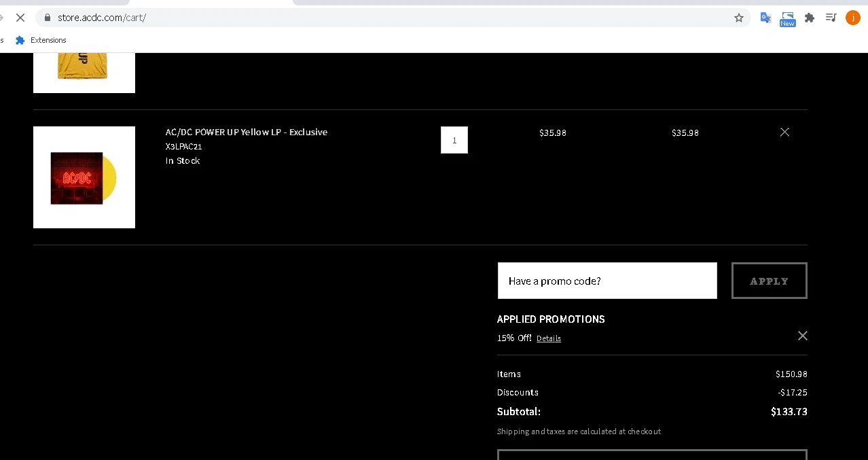Bookmark this page with the star

pos(739,18)
